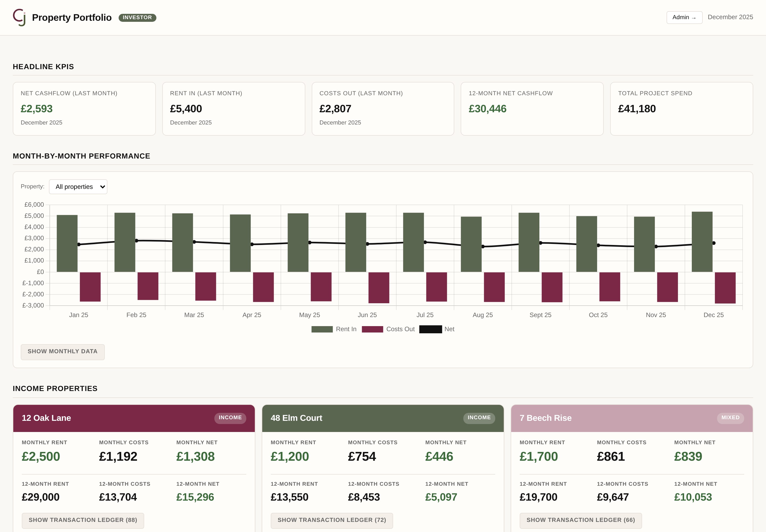This screenshot has width=766, height=532.
Task: Click Oak Lane monthly rent £2,500
Action: click(41, 457)
